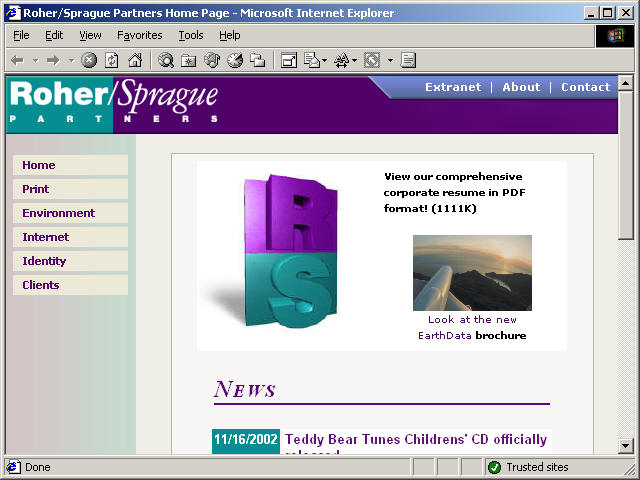Open the Favorites menu

pos(140,36)
